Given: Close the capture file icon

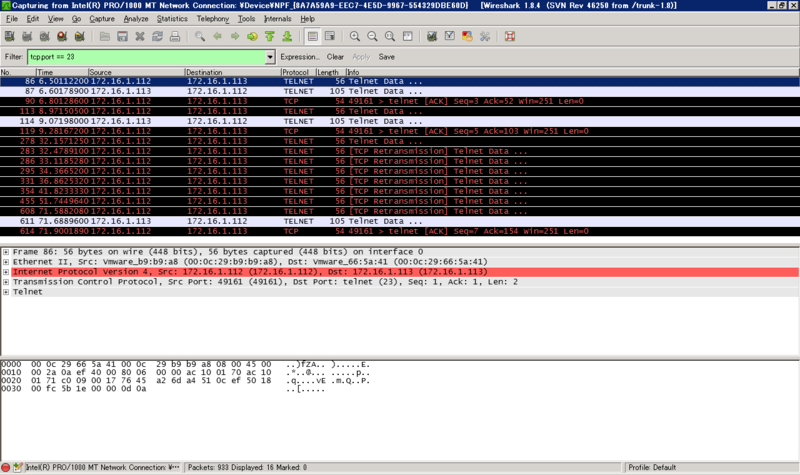Looking at the screenshot, I should pyautogui.click(x=140, y=36).
